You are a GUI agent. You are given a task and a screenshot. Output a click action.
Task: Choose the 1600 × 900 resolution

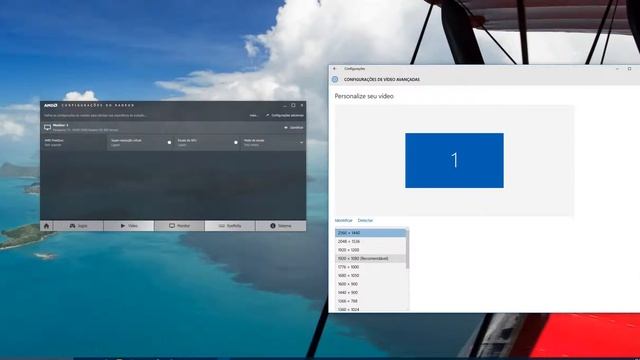pos(371,284)
